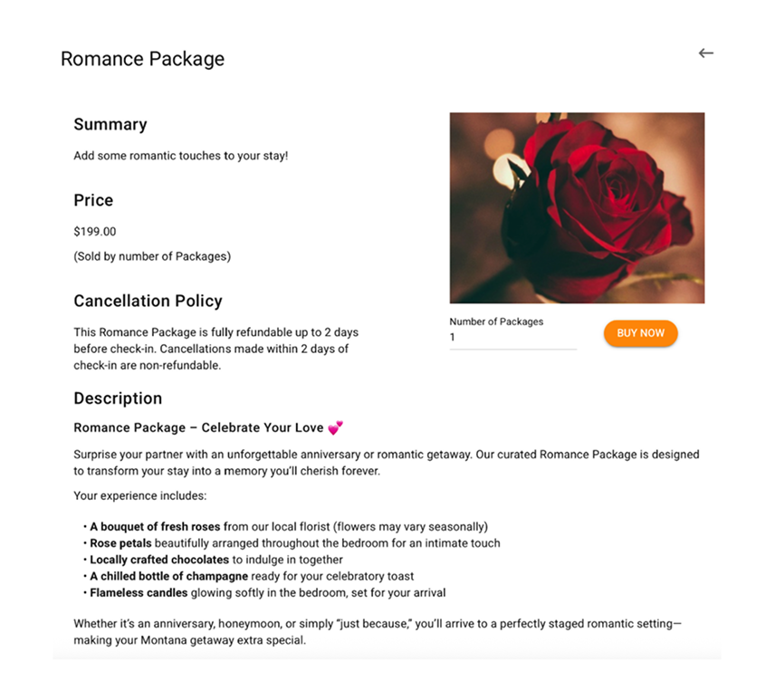Click the Romance Package page title
Screen dimensions: 775x700
tap(142, 59)
